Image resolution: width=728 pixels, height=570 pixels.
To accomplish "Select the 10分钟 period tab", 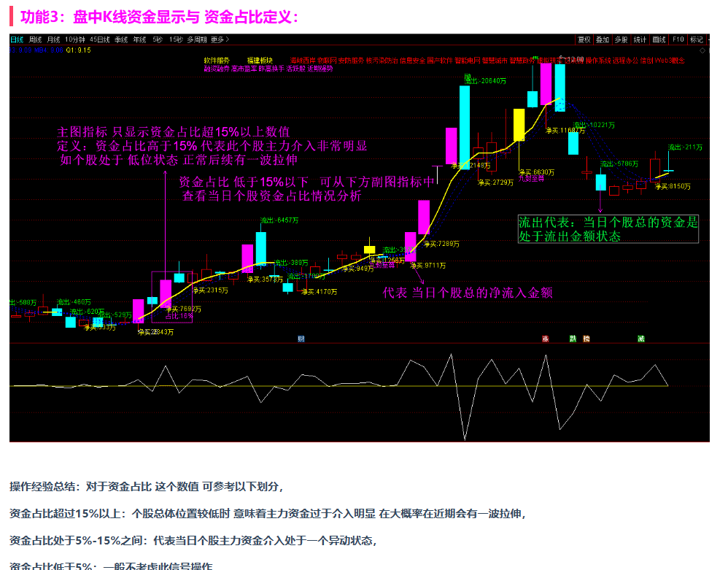I will tap(74, 39).
